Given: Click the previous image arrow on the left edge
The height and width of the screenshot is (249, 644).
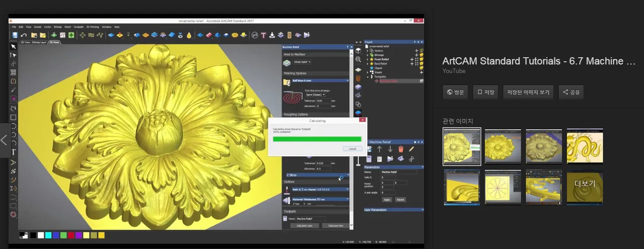Looking at the screenshot, I should (4, 140).
